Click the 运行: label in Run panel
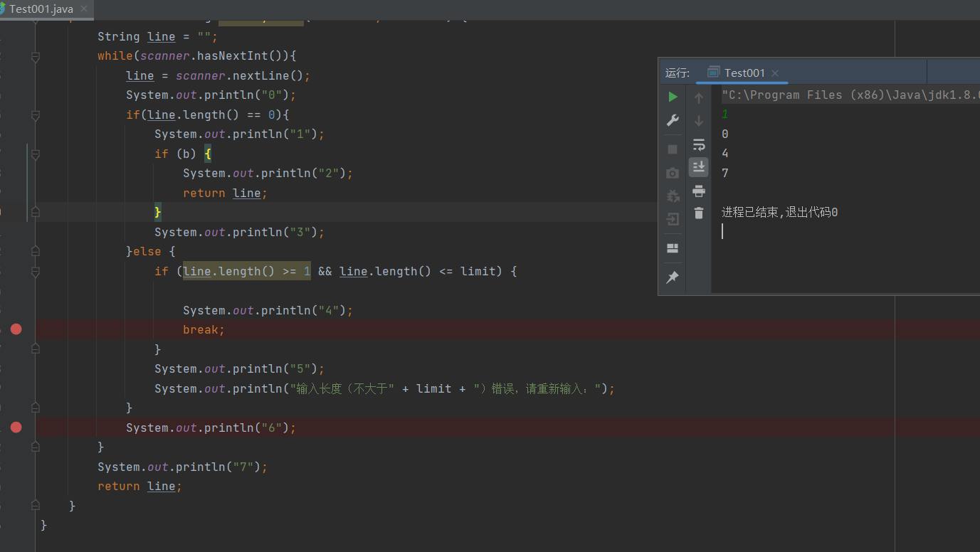 point(678,73)
